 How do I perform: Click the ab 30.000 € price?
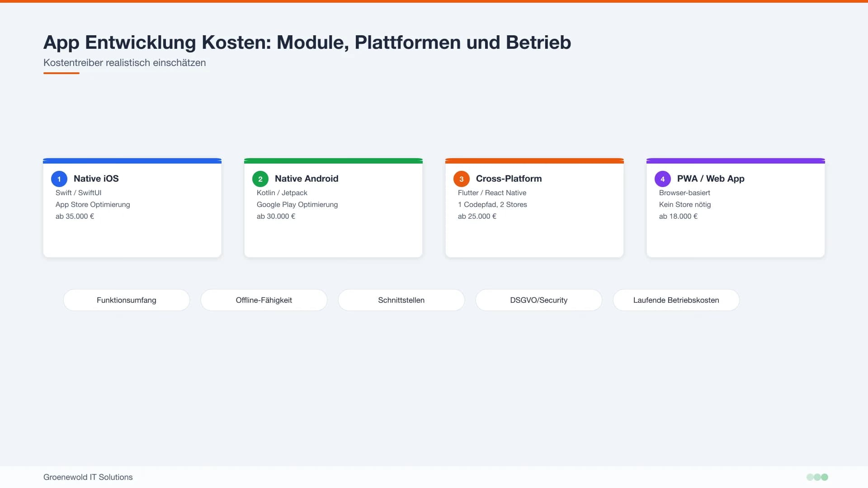coord(276,216)
